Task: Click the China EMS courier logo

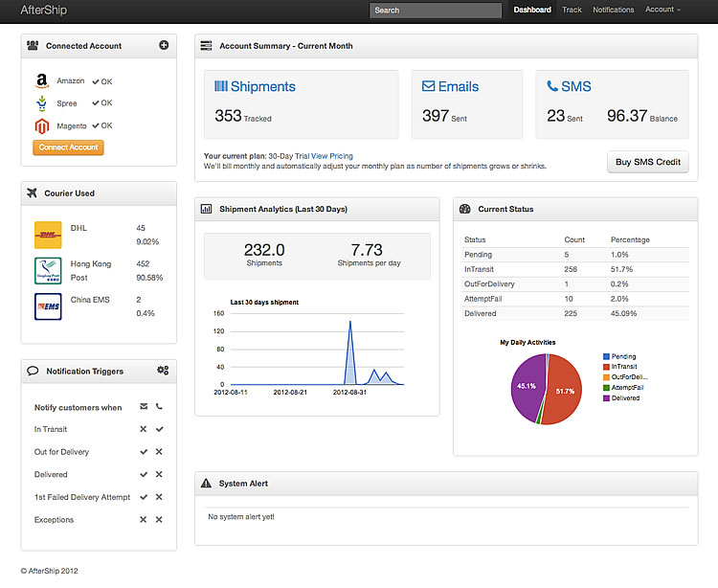Action: [48, 306]
